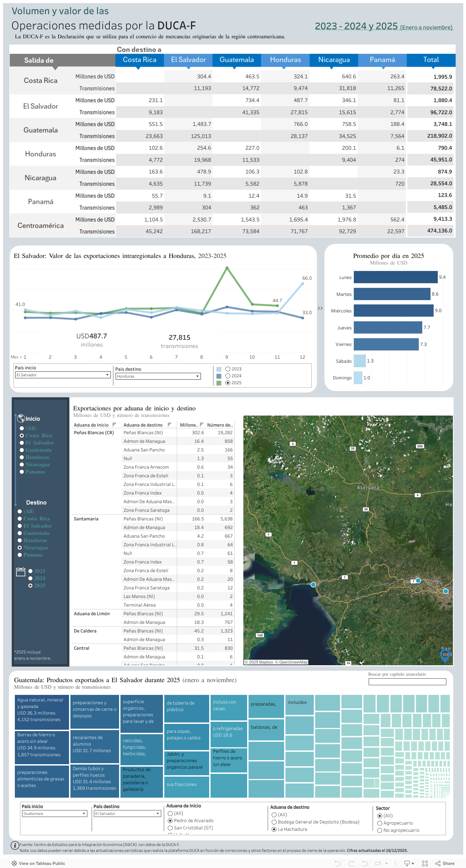The width and height of the screenshot is (466, 868).
Task: Click the Total column header
Action: 431,60
